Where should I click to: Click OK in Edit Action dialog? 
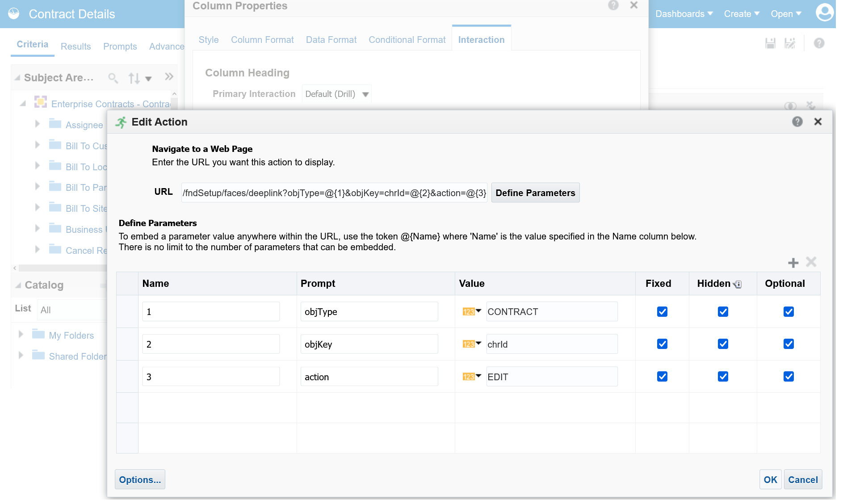click(770, 479)
